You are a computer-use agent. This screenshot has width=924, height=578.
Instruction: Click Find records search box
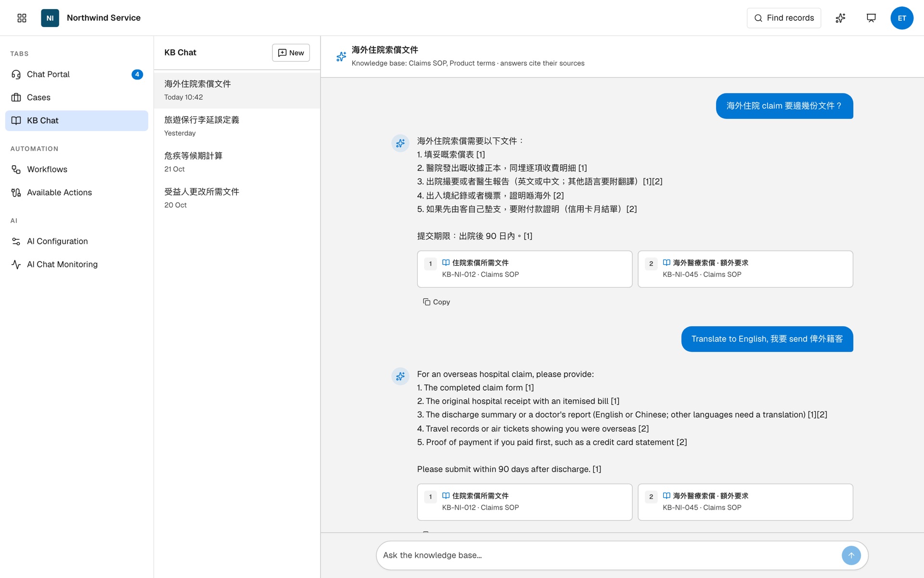click(783, 18)
